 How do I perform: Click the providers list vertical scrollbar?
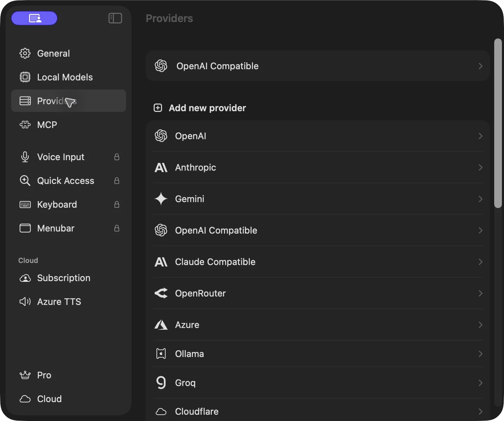pyautogui.click(x=498, y=123)
